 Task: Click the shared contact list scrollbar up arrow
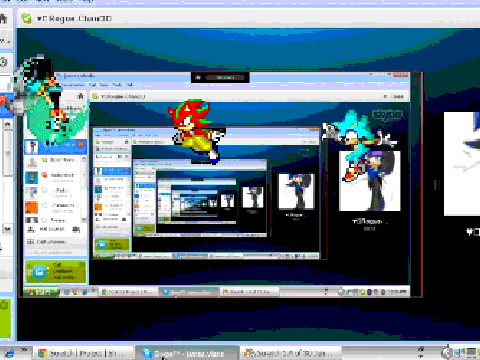(x=84, y=158)
